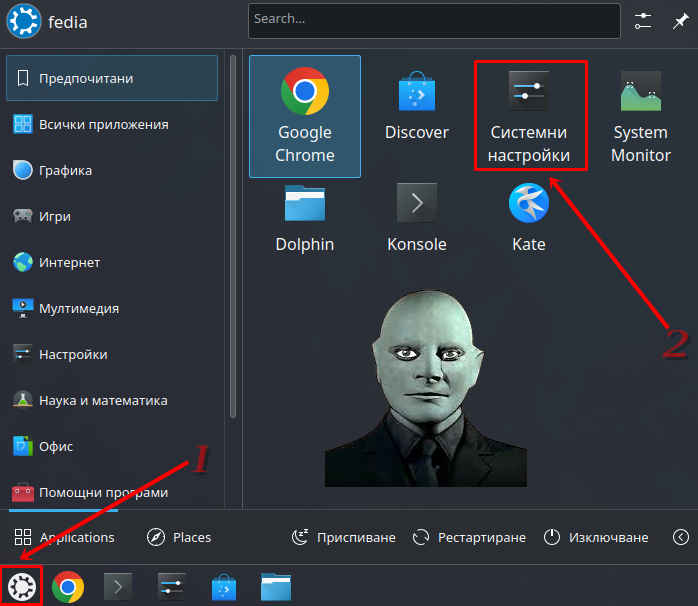
Task: Select Настройки category
Action: tap(112, 354)
